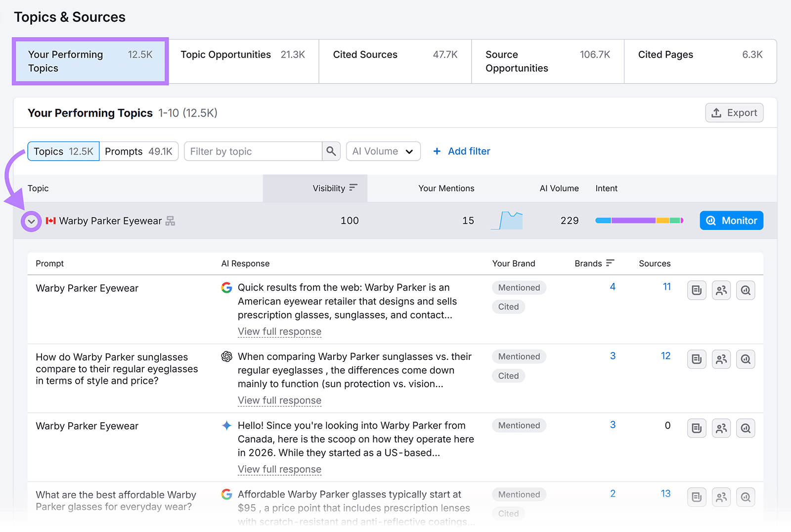Click monitor prompt icon in affordable glasses row

(746, 497)
